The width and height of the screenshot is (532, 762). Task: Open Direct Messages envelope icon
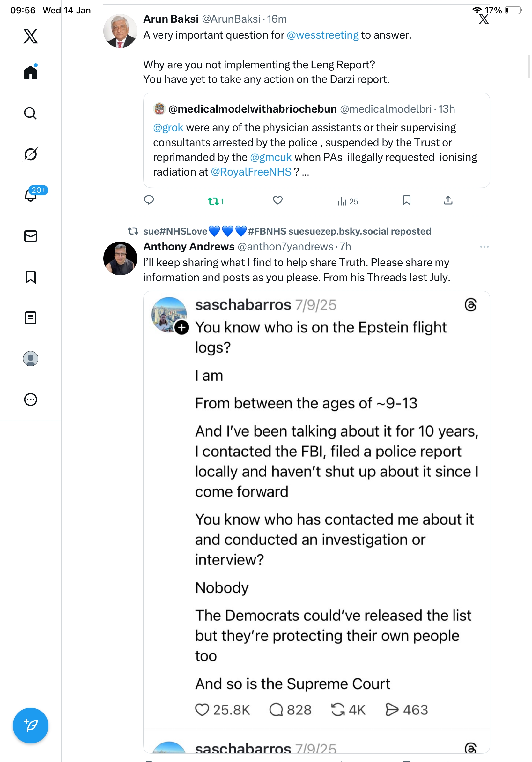tap(31, 236)
